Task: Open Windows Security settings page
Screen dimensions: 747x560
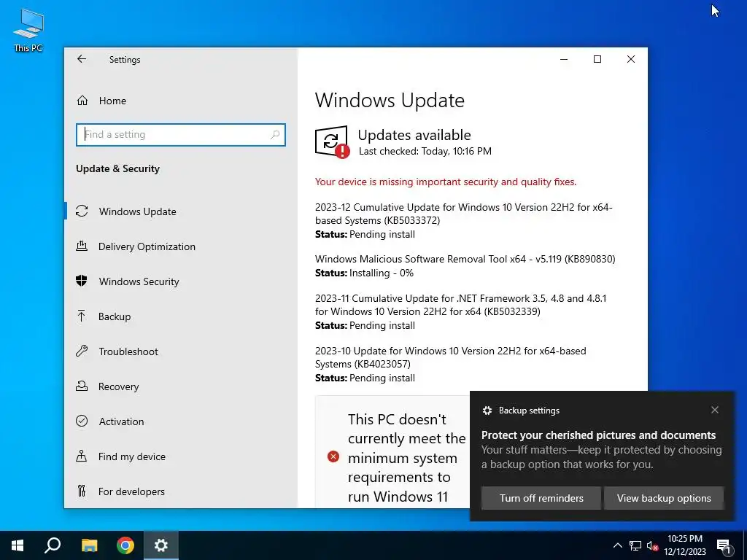Action: pos(139,281)
